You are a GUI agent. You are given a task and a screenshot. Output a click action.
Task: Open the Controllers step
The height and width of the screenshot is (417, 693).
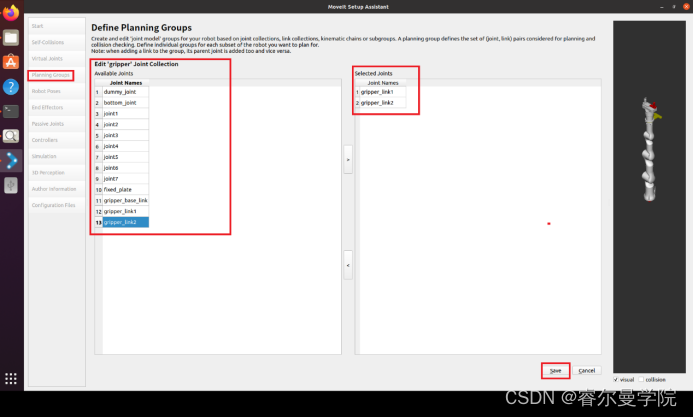pyautogui.click(x=57, y=140)
